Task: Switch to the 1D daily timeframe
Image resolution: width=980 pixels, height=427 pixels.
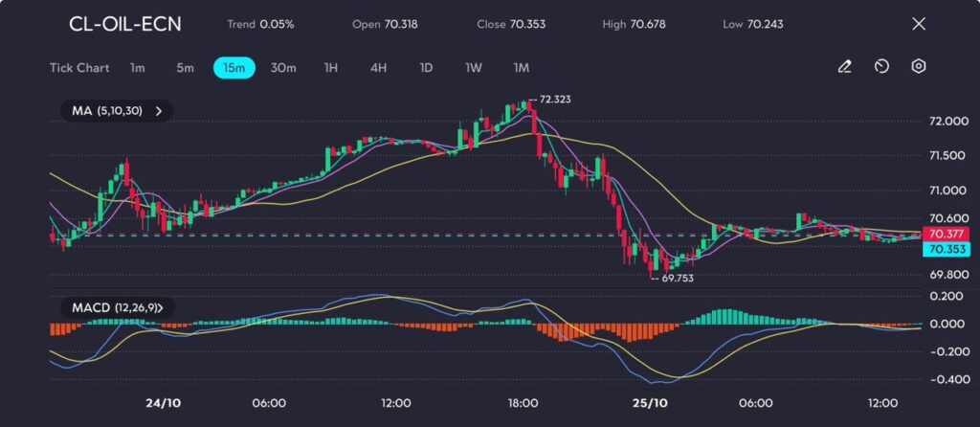Action: [426, 68]
